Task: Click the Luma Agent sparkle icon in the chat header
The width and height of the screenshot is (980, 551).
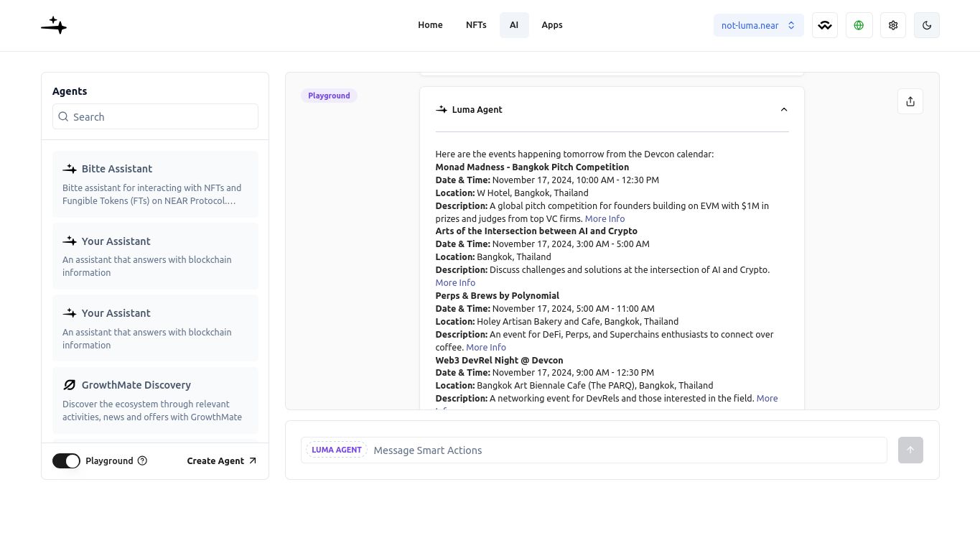Action: tap(442, 109)
